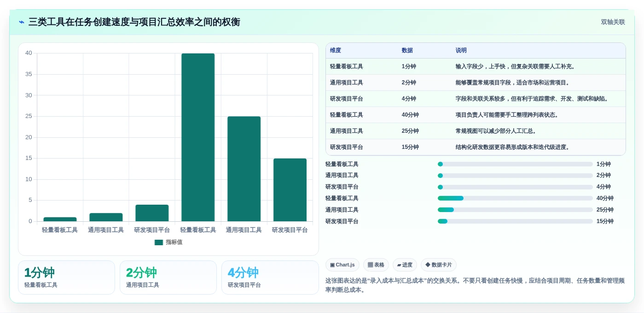Click the 双轴关联 badge
Viewport: 644px width, 313px height.
click(613, 22)
